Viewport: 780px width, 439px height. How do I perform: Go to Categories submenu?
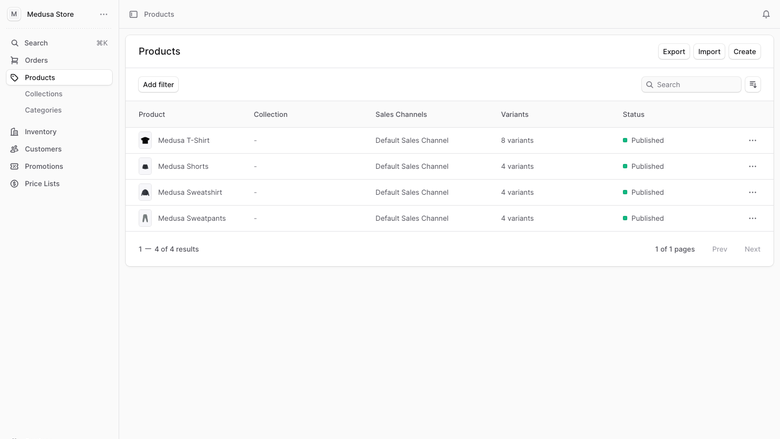click(x=43, y=110)
